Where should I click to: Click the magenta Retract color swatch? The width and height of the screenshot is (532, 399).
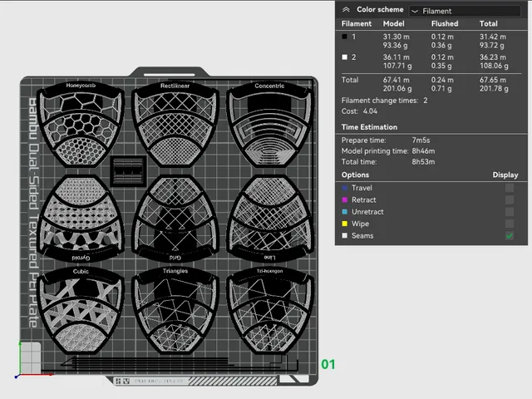tap(345, 199)
